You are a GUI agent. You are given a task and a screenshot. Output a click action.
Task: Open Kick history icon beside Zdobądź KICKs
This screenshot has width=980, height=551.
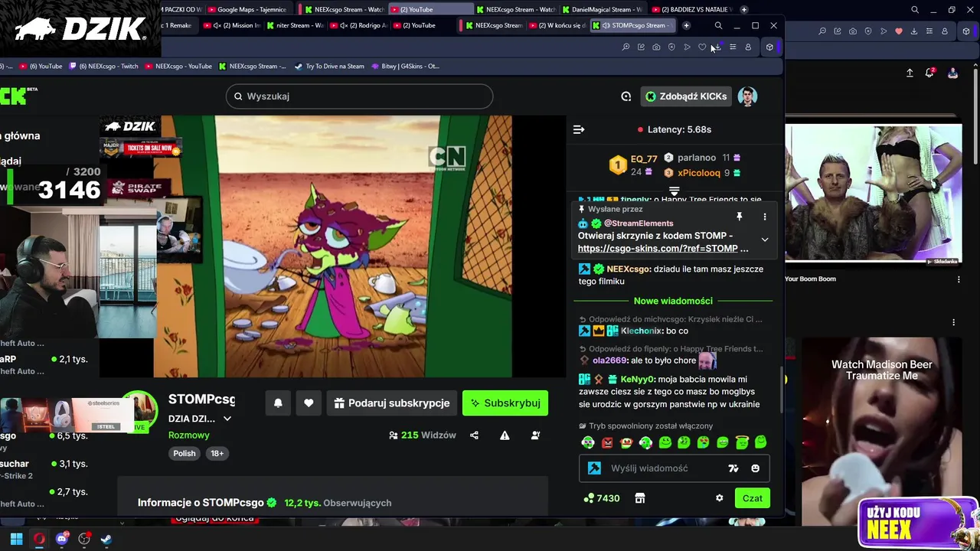click(x=626, y=96)
